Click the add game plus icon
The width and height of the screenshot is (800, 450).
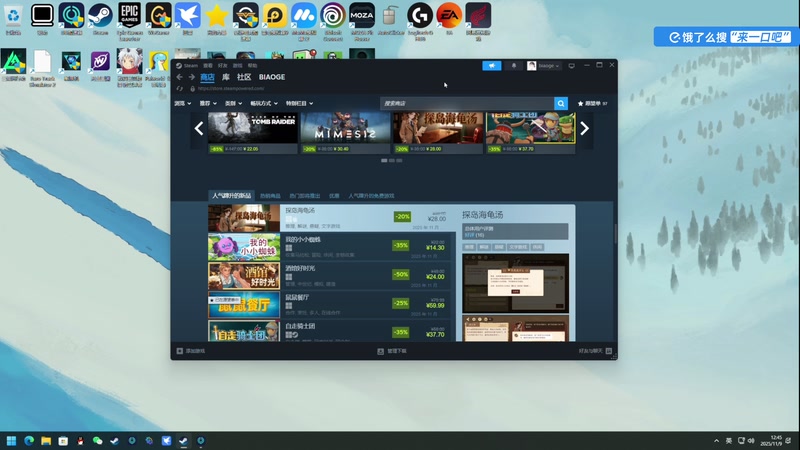180,351
